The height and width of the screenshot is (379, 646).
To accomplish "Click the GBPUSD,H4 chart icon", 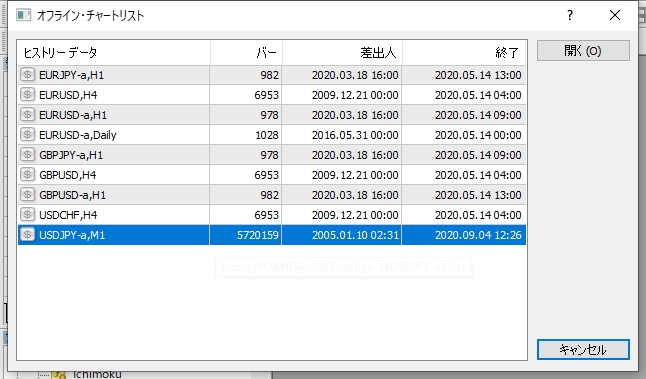I will [x=27, y=175].
